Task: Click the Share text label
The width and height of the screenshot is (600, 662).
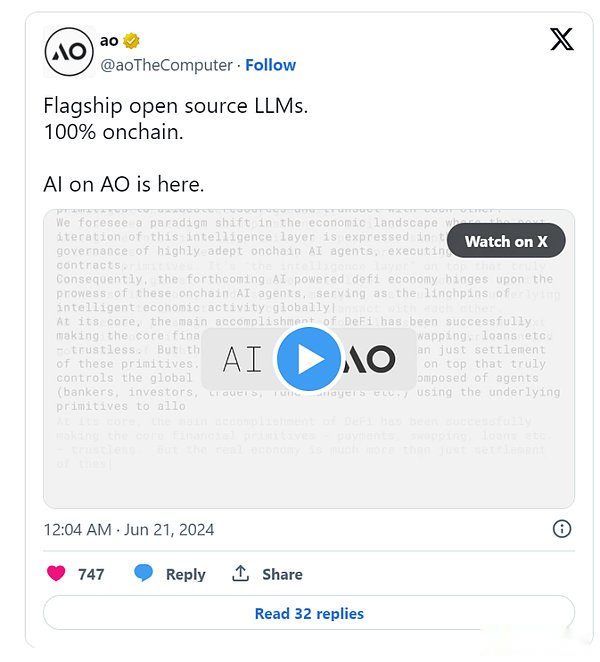Action: coord(282,574)
